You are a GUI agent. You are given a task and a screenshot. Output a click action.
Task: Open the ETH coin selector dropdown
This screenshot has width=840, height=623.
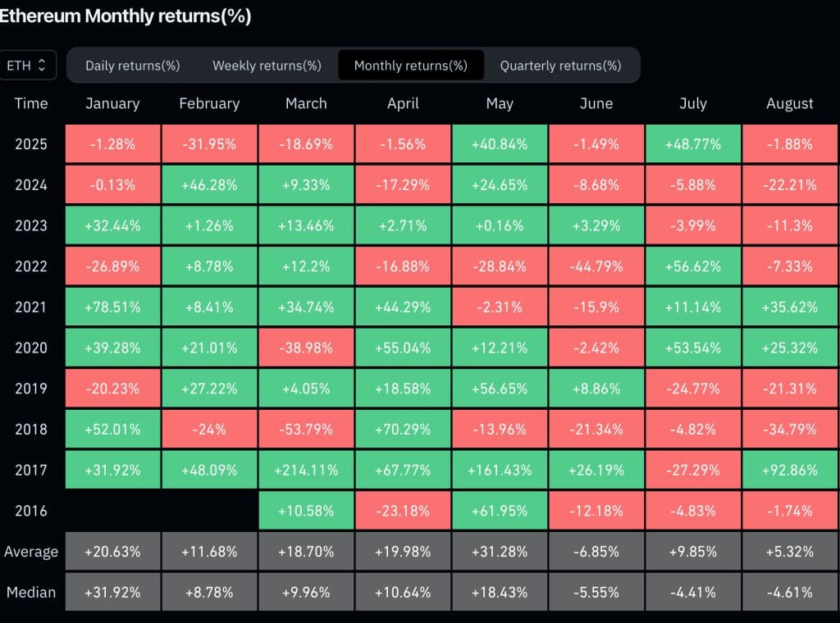(27, 66)
